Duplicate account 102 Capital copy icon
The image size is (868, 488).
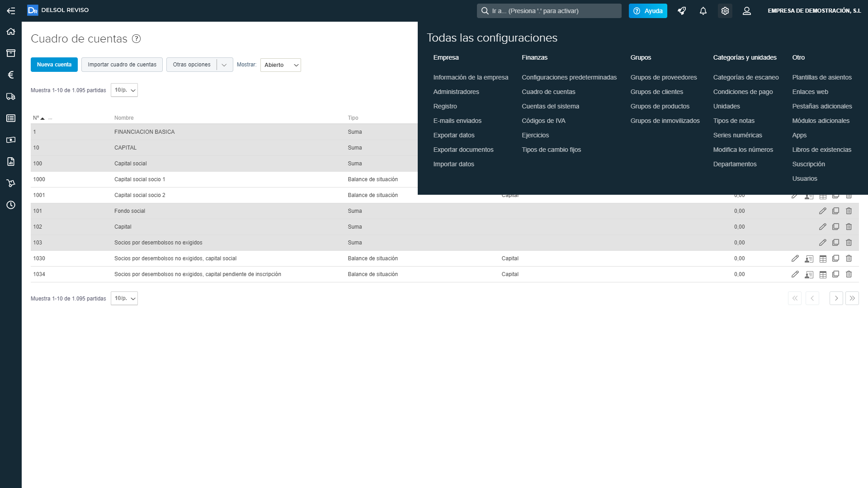835,227
